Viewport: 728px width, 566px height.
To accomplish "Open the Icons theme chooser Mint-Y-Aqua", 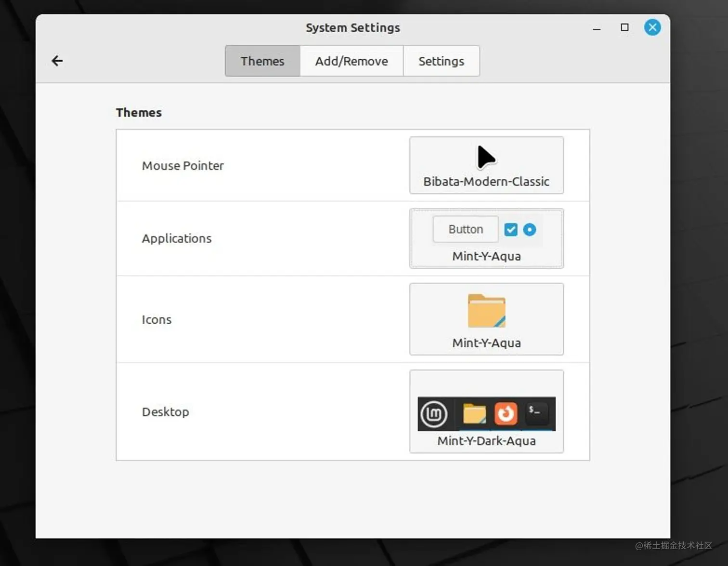I will click(x=486, y=319).
